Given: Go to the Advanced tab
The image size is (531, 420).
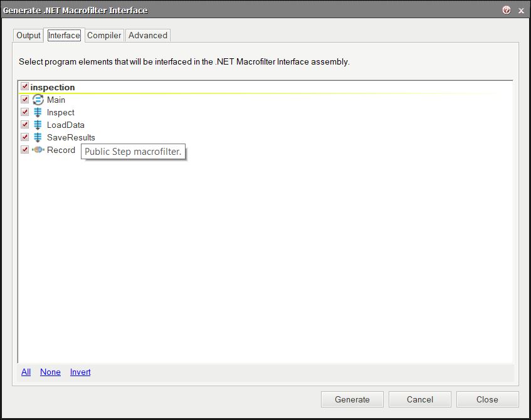Looking at the screenshot, I should [x=148, y=35].
